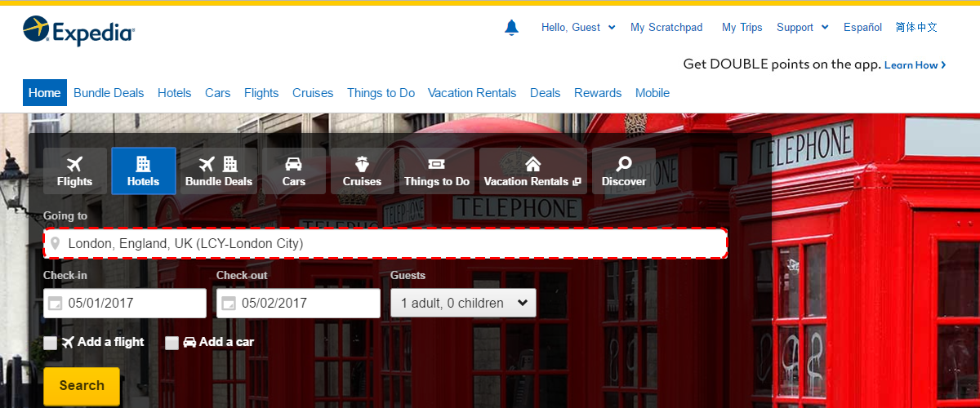This screenshot has width=980, height=408.
Task: Tick the Add a car checkbox
Action: pyautogui.click(x=171, y=343)
